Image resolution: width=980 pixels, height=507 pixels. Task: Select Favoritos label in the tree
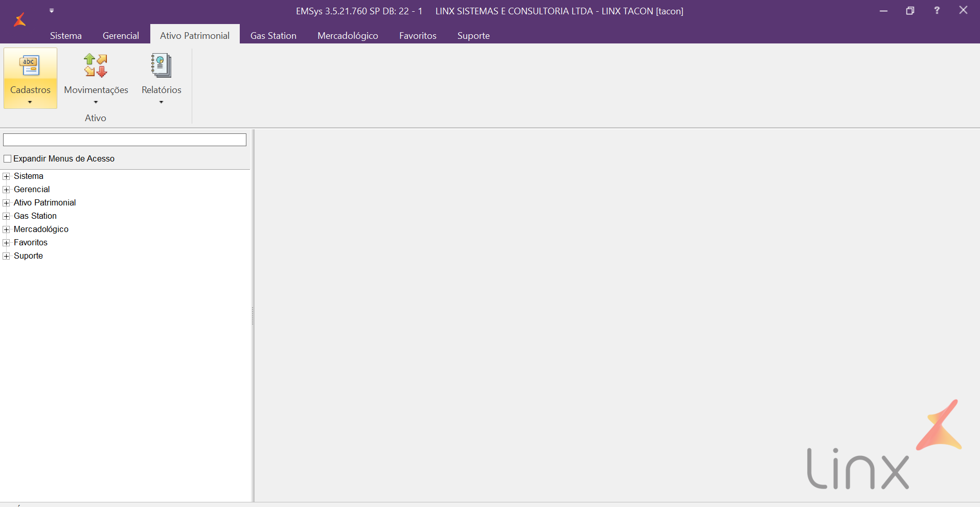tap(31, 243)
